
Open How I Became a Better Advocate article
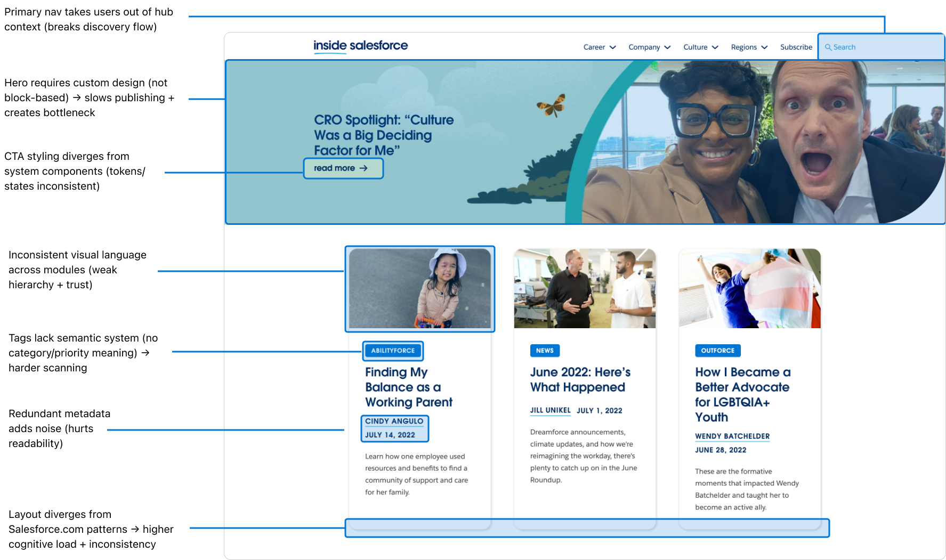[743, 395]
